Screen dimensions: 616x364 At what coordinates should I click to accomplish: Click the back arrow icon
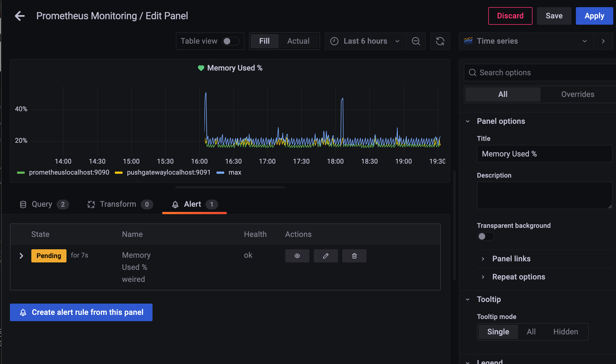point(20,16)
